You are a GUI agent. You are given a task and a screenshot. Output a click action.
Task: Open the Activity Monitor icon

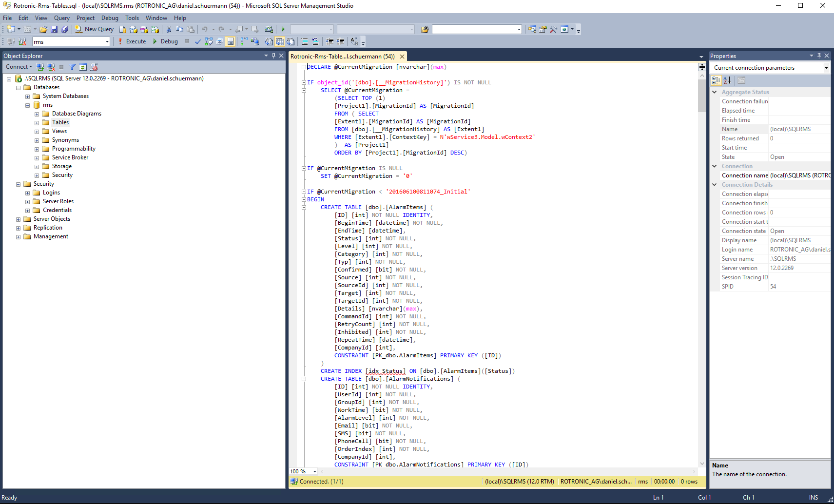coord(269,29)
